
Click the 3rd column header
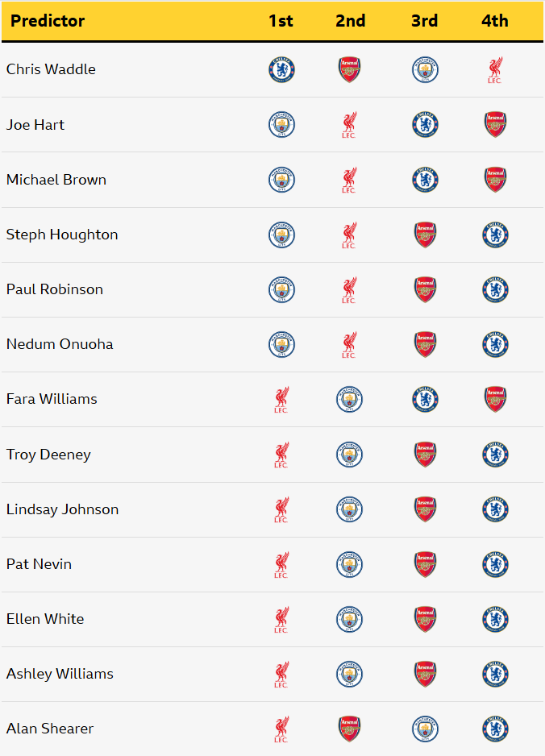pyautogui.click(x=424, y=21)
